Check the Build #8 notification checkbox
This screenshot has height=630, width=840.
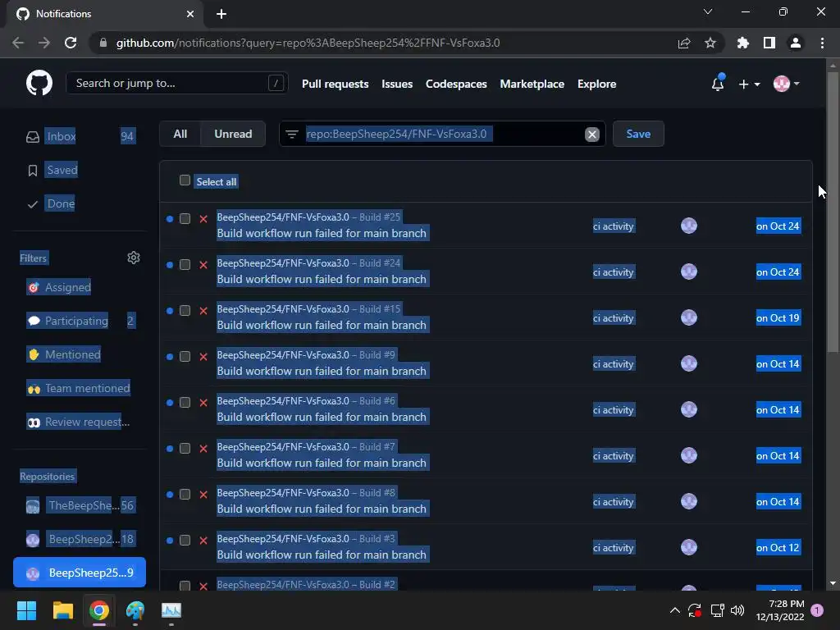pyautogui.click(x=185, y=495)
